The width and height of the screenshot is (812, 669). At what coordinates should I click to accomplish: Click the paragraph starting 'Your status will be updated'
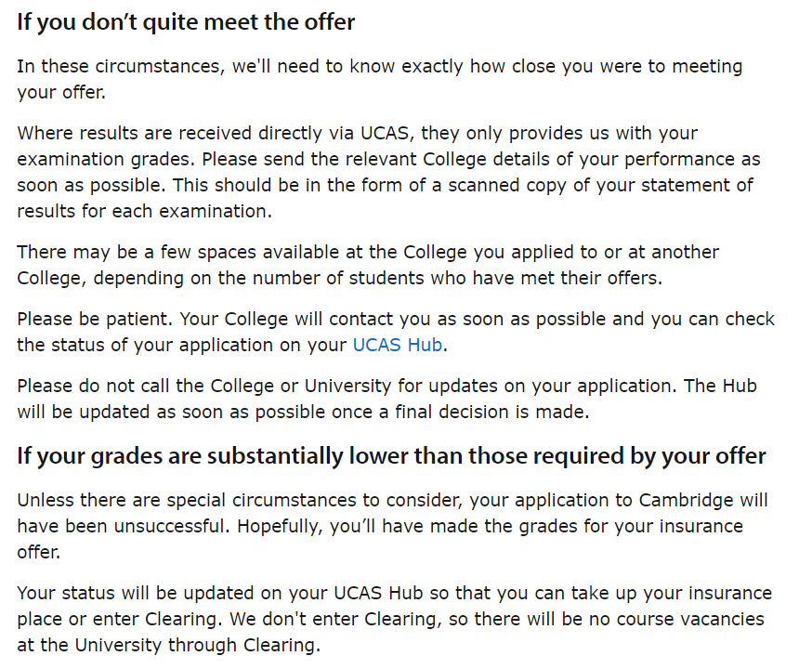394,619
